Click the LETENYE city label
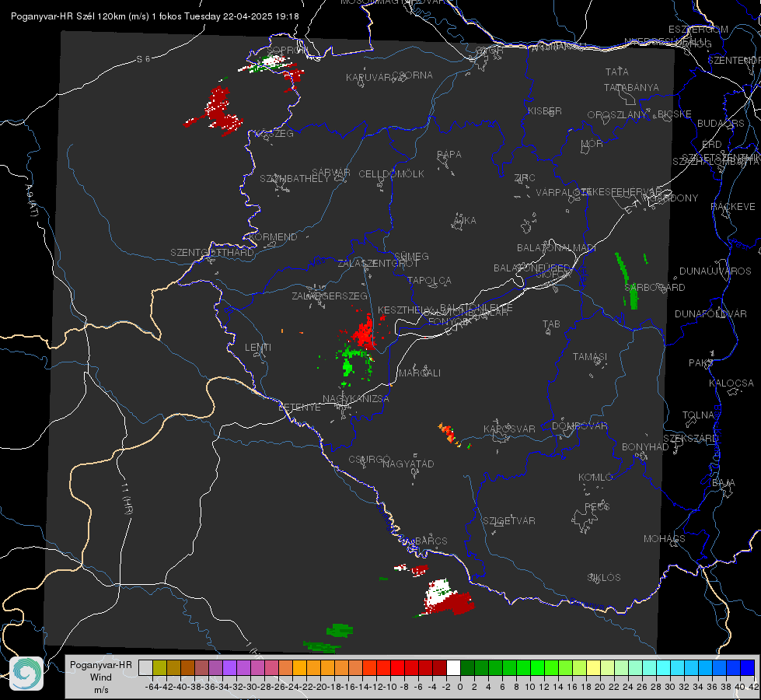 [x=299, y=407]
